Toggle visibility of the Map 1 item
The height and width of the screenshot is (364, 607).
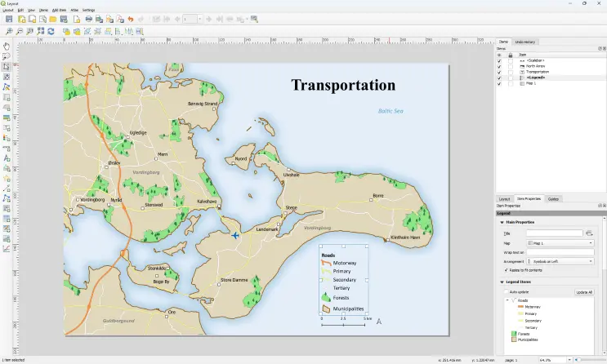[x=499, y=83]
